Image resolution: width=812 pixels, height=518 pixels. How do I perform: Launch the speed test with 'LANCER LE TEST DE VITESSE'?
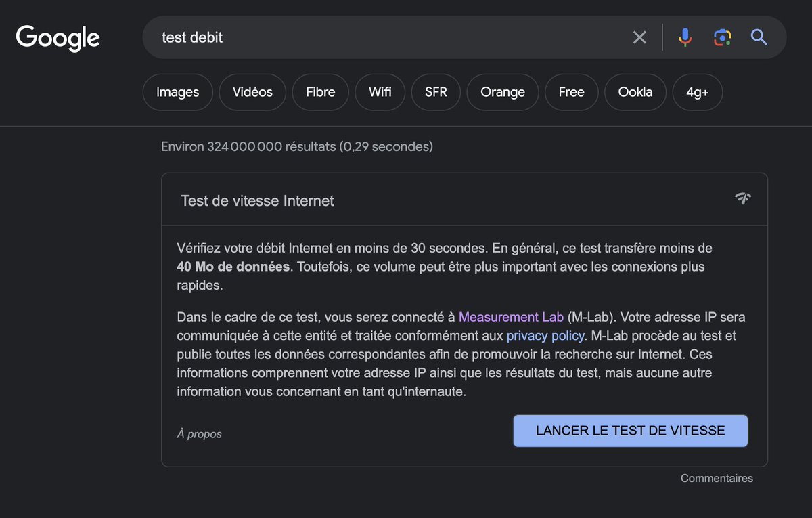(631, 431)
